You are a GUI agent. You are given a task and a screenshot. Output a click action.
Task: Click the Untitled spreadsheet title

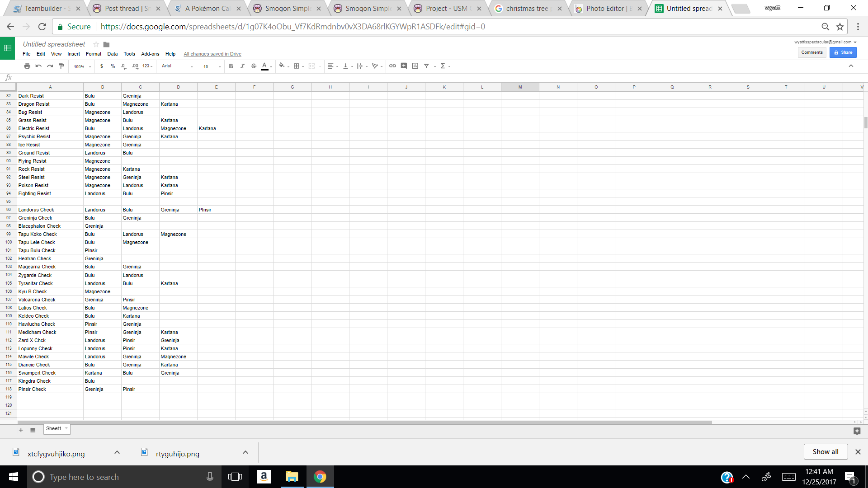(x=54, y=44)
